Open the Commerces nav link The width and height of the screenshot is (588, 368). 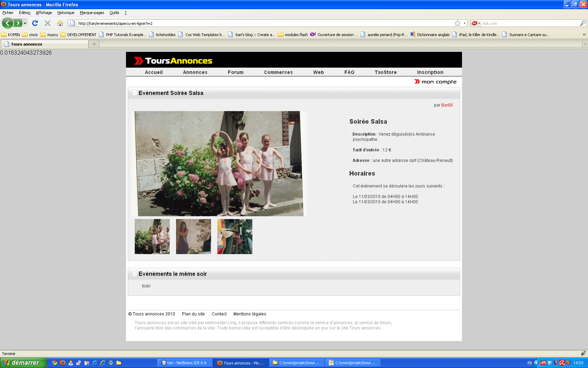point(278,72)
